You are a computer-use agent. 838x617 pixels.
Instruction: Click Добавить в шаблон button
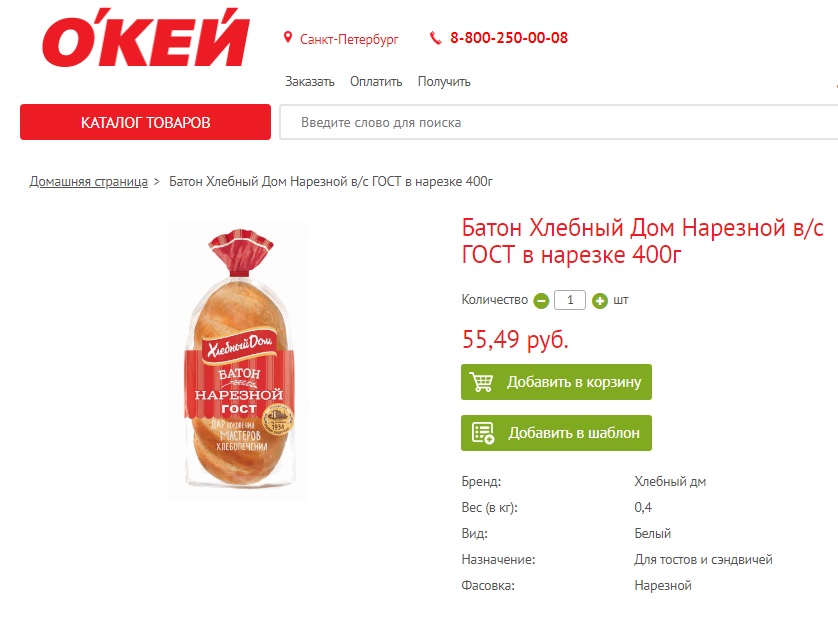pos(556,433)
